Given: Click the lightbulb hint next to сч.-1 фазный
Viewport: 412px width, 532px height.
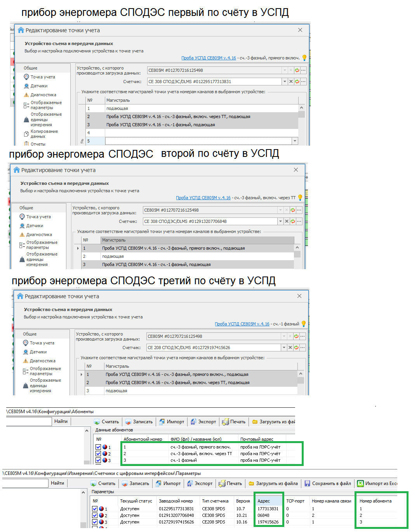Looking at the screenshot, I should tap(304, 324).
